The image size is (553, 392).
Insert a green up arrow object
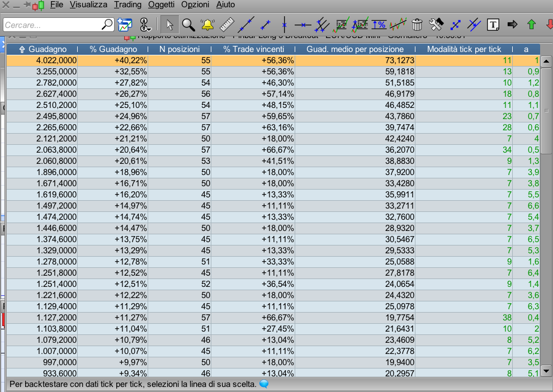pos(532,25)
